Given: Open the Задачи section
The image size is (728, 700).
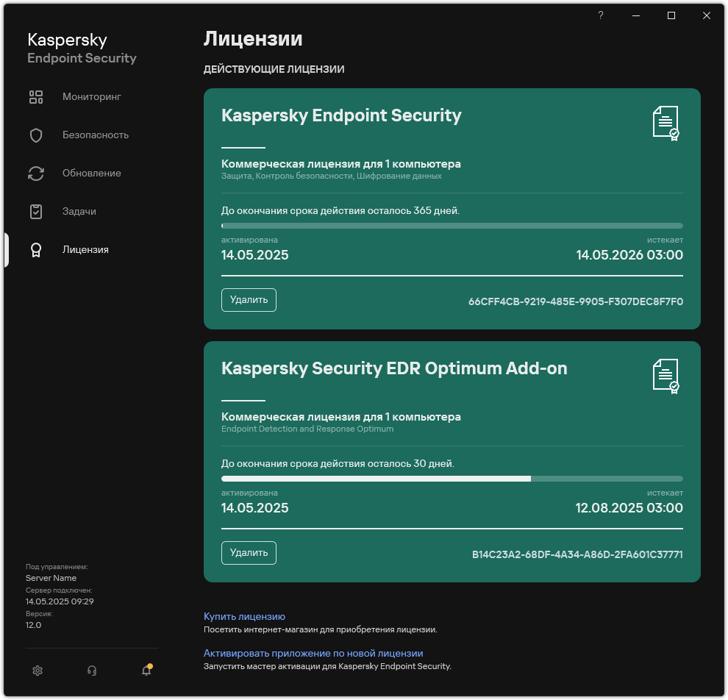Looking at the screenshot, I should tap(79, 211).
